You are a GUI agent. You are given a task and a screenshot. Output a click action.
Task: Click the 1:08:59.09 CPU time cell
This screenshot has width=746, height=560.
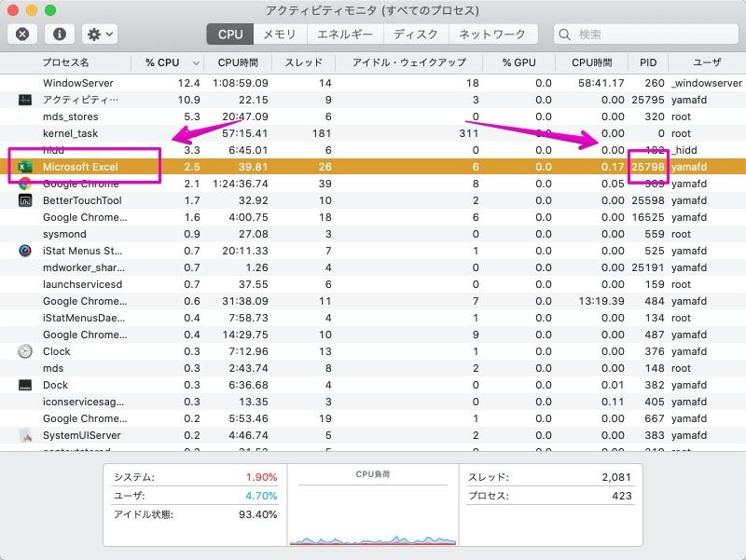pos(241,83)
